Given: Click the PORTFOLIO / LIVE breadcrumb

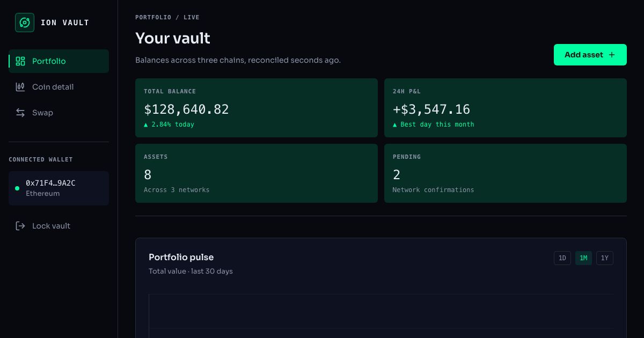Looking at the screenshot, I should [167, 17].
